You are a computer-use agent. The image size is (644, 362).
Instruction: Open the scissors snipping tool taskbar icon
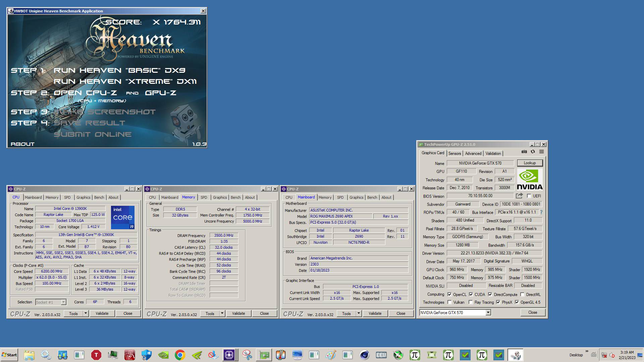247,355
